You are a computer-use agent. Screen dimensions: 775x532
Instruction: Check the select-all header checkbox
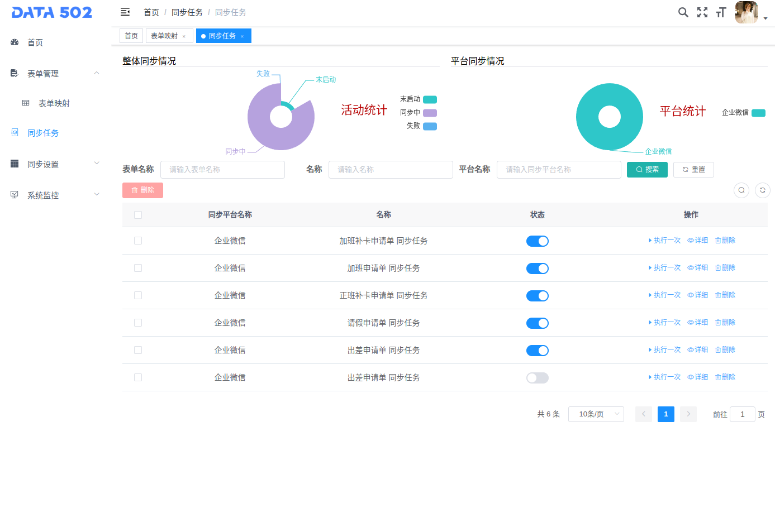pyautogui.click(x=138, y=215)
